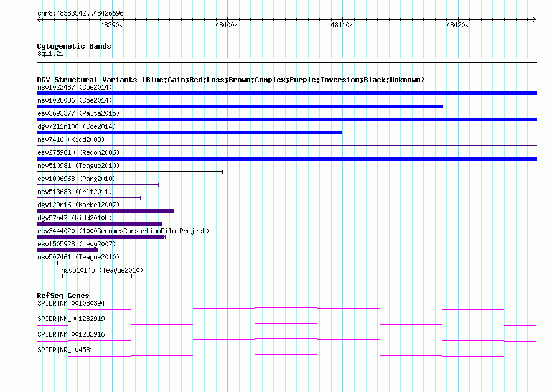Click the 48400k ruler tick label

point(227,25)
